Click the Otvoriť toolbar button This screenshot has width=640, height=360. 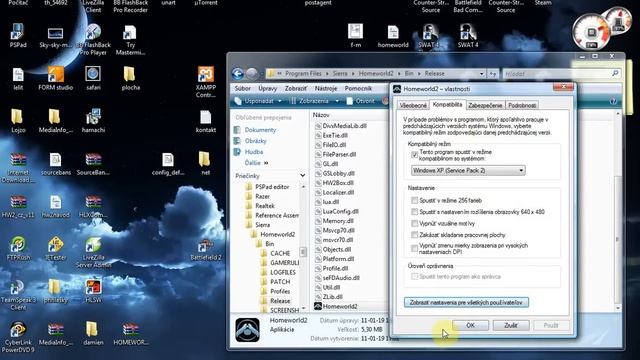pyautogui.click(x=361, y=101)
